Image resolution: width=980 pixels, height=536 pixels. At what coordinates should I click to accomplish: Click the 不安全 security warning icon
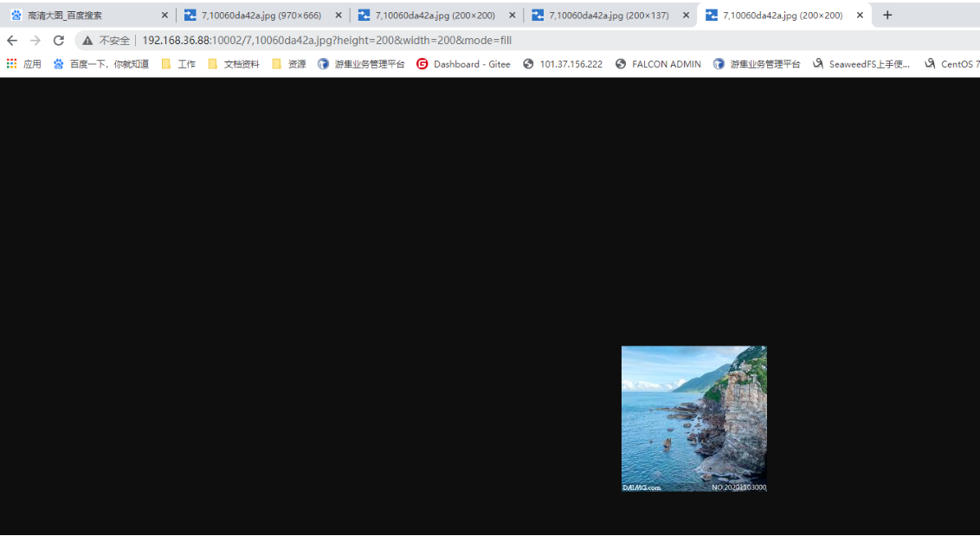tap(87, 40)
